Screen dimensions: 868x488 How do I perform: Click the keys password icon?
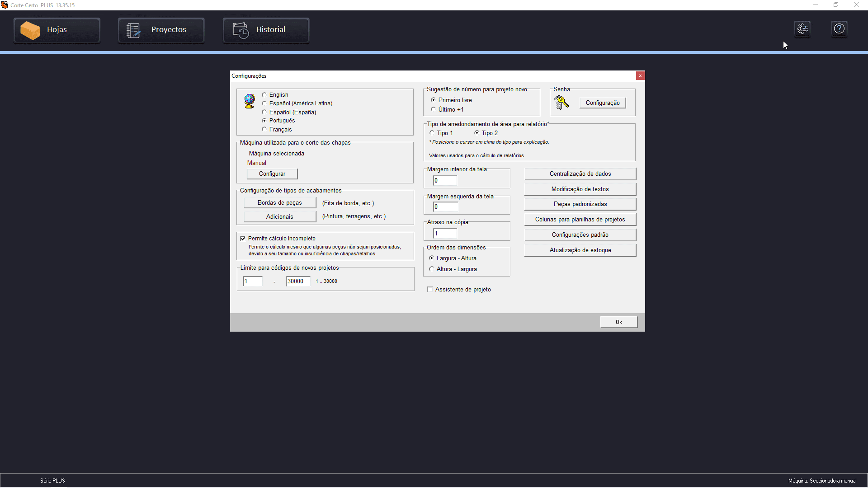click(561, 103)
